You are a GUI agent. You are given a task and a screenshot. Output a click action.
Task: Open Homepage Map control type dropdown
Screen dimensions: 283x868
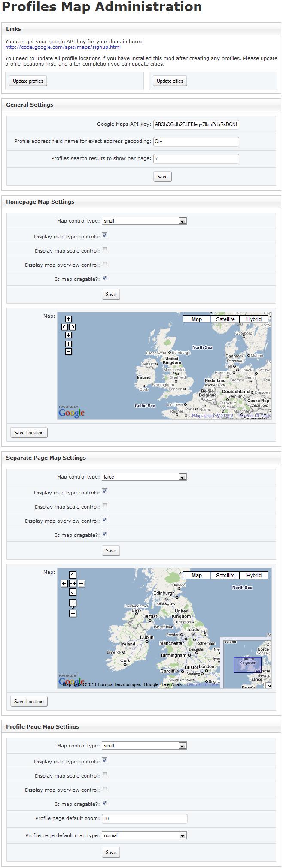[x=144, y=221]
